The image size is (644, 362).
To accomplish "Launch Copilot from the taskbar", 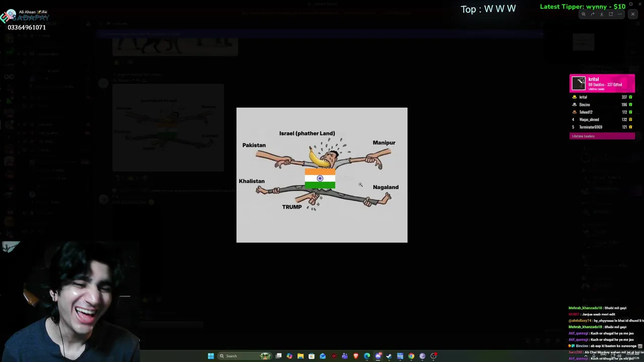I will pos(289,356).
